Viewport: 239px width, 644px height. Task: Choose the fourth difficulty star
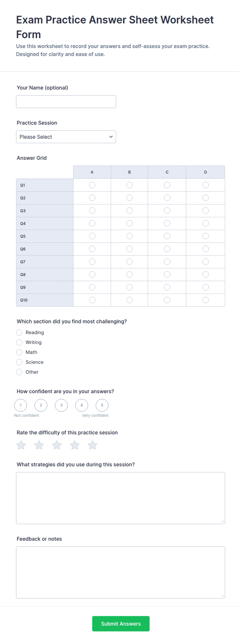(x=75, y=445)
